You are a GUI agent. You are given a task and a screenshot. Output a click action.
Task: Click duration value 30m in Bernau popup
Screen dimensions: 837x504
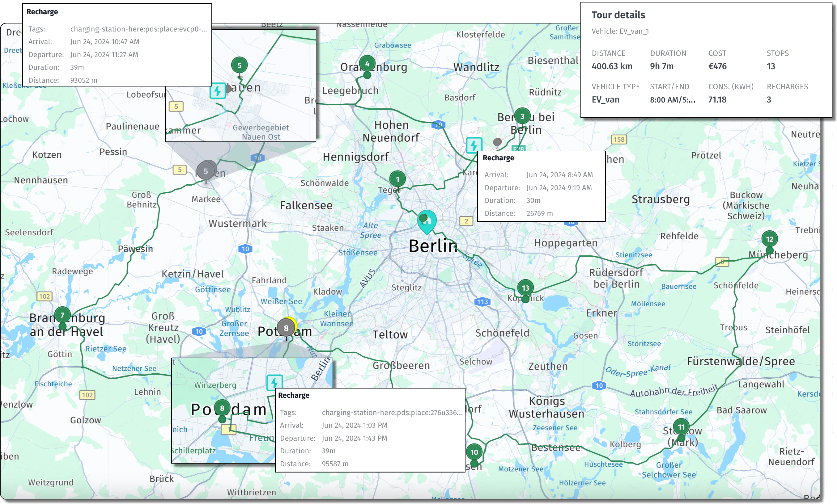[533, 201]
